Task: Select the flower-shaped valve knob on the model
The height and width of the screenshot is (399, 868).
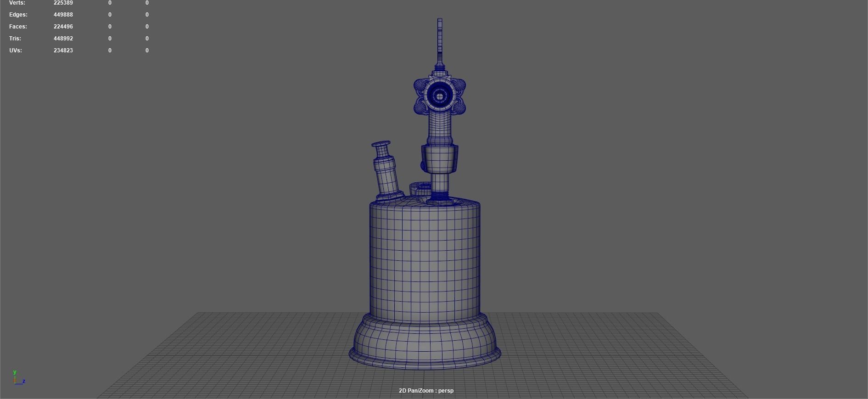Action: pyautogui.click(x=440, y=96)
